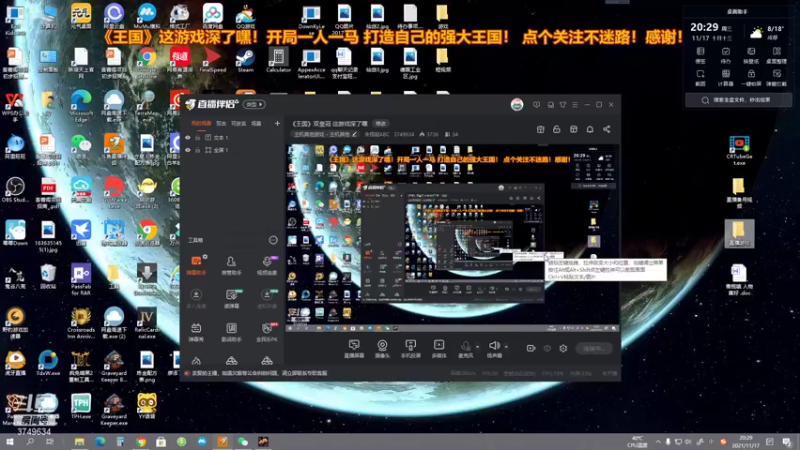Image resolution: width=800 pixels, height=450 pixels.
Task: Click the live preview canvas
Action: tap(453, 238)
